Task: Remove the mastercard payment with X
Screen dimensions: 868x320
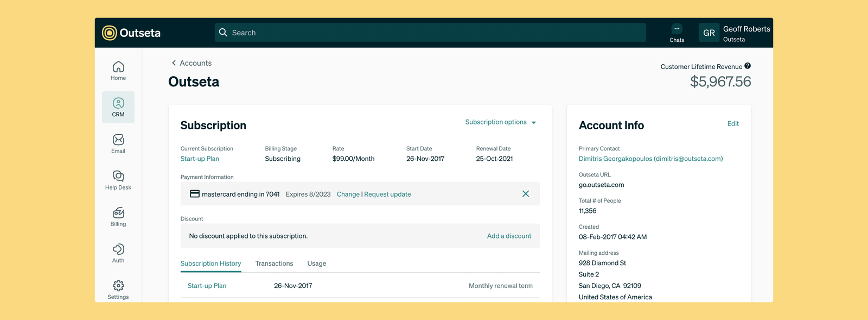Action: click(526, 194)
